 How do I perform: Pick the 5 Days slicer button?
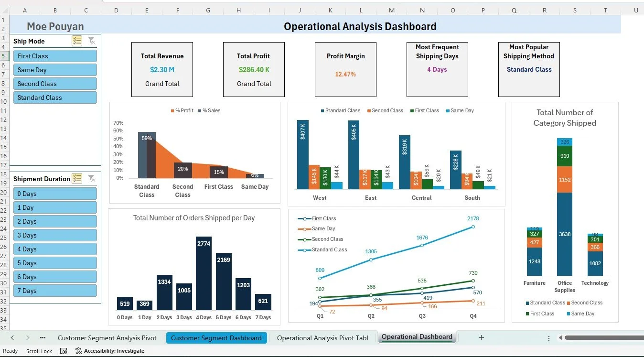[55, 263]
